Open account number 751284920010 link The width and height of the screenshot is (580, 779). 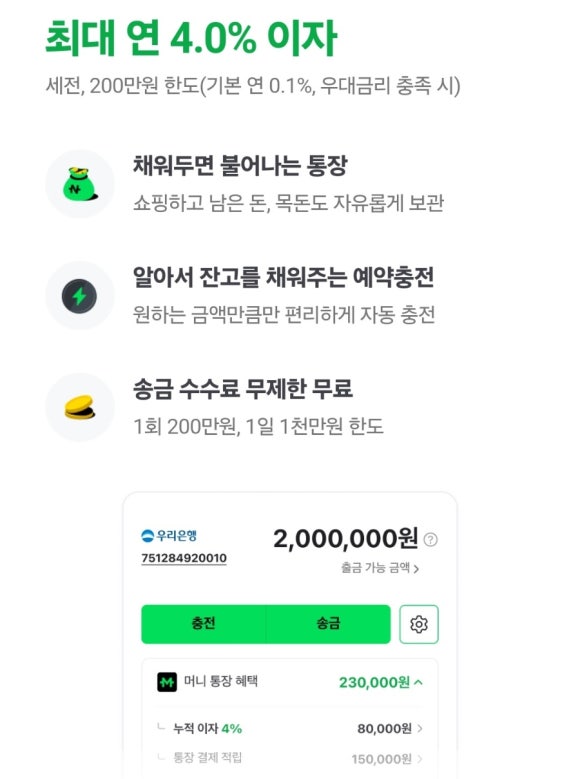(x=184, y=558)
